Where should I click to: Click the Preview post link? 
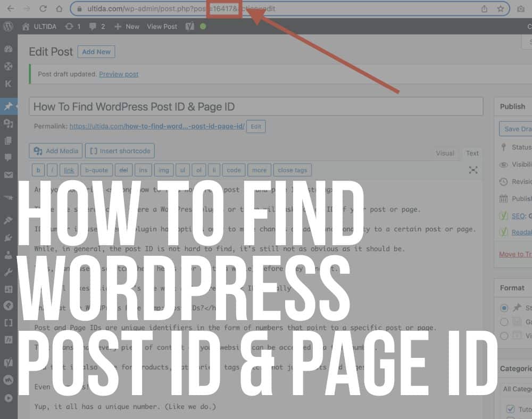tap(119, 74)
